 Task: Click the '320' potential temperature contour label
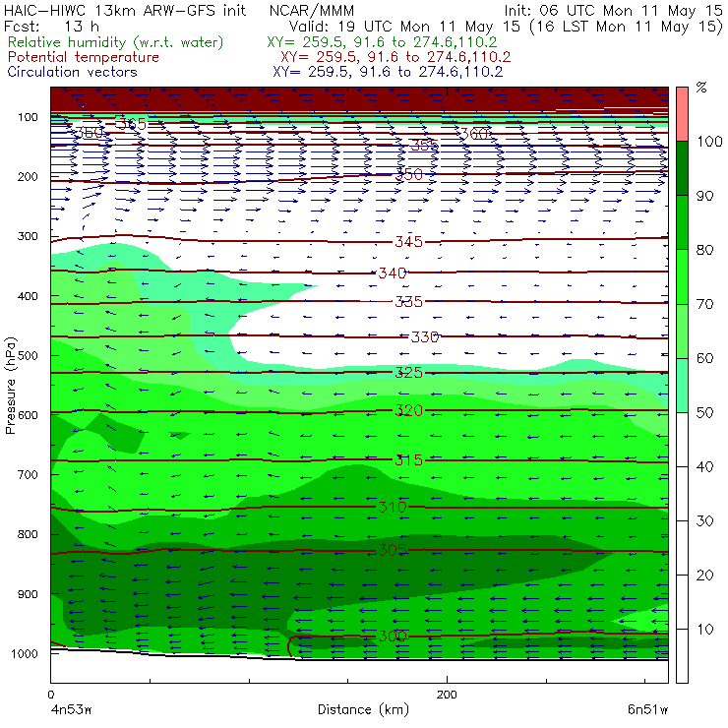click(x=409, y=410)
